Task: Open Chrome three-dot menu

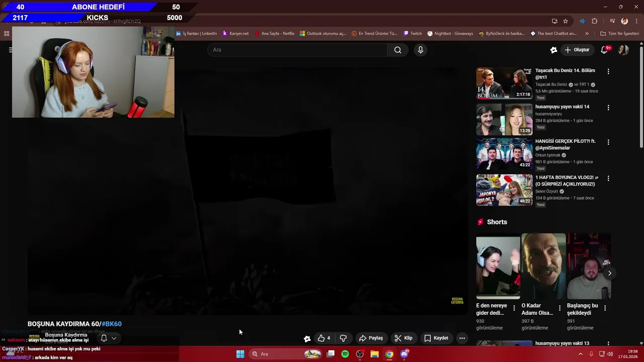Action: 637,21
